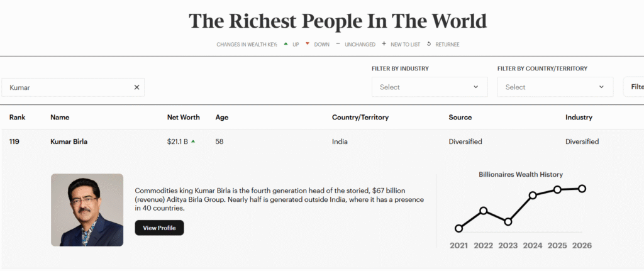Screen dimensions: 644x271
Task: Click the green up arrow beside $21.1 B
Action: [193, 141]
